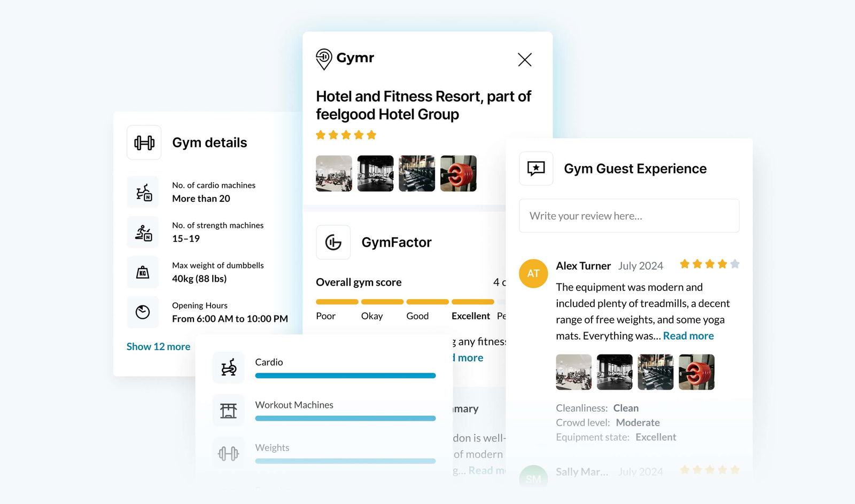
Task: Click the Gym Guest Experience review icon
Action: [x=536, y=169]
